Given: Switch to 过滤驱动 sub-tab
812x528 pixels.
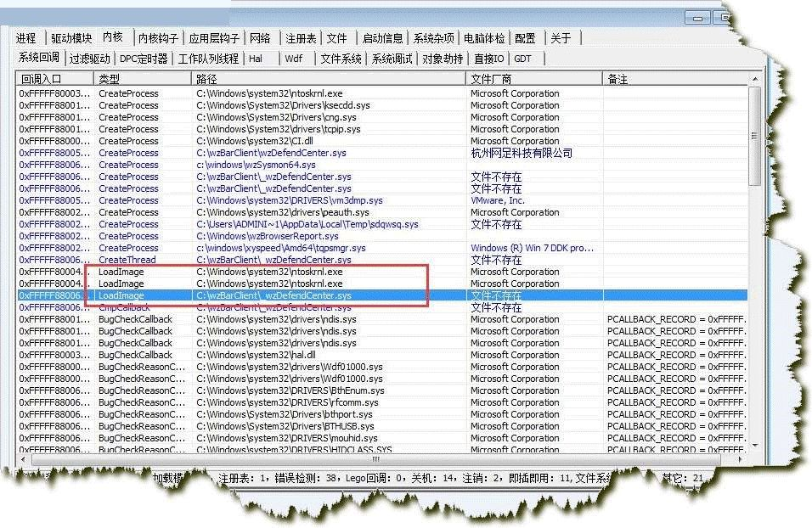Looking at the screenshot, I should 89,59.
